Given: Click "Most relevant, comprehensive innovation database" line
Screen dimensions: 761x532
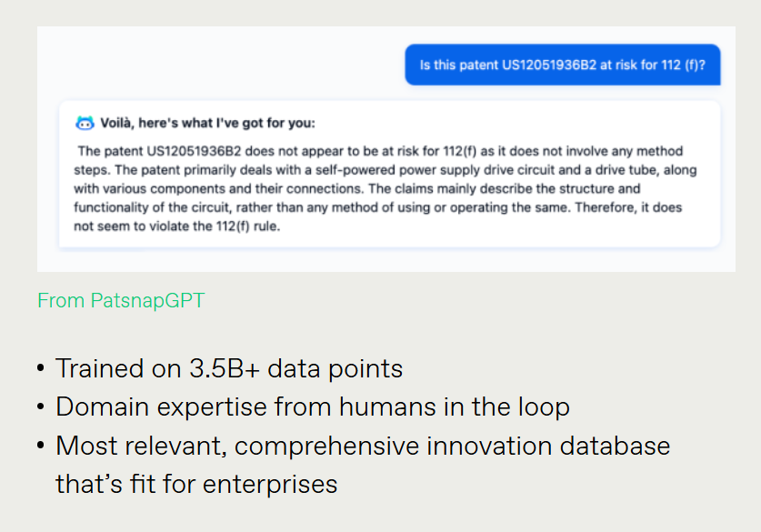Looking at the screenshot, I should (x=362, y=446).
